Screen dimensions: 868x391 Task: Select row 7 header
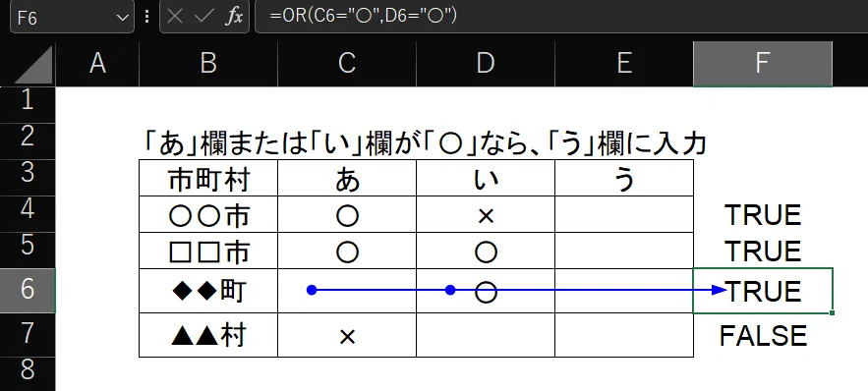28,335
